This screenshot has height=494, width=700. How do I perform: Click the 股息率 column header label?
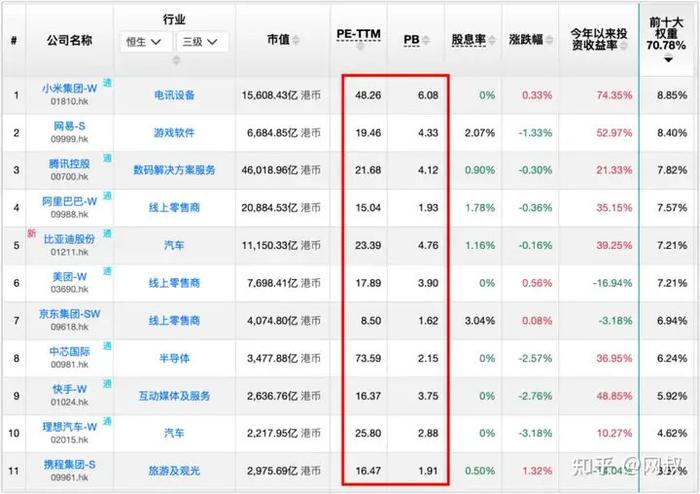(468, 40)
